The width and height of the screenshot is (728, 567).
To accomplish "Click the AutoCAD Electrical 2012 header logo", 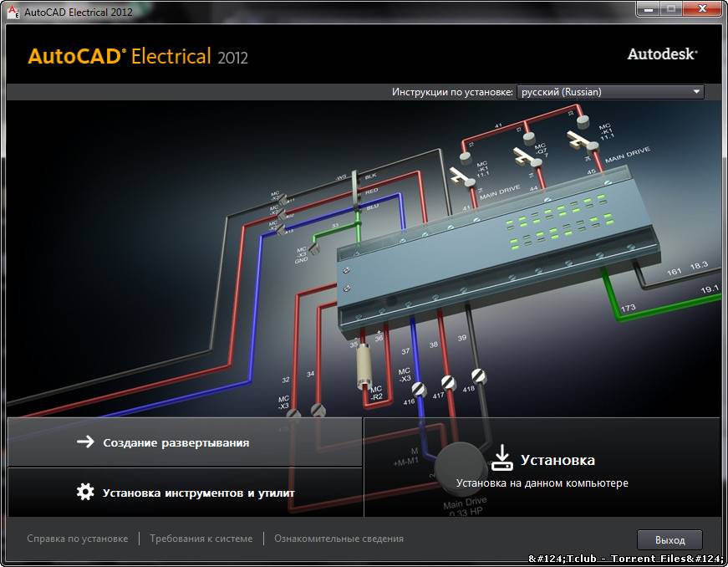I will coord(138,56).
